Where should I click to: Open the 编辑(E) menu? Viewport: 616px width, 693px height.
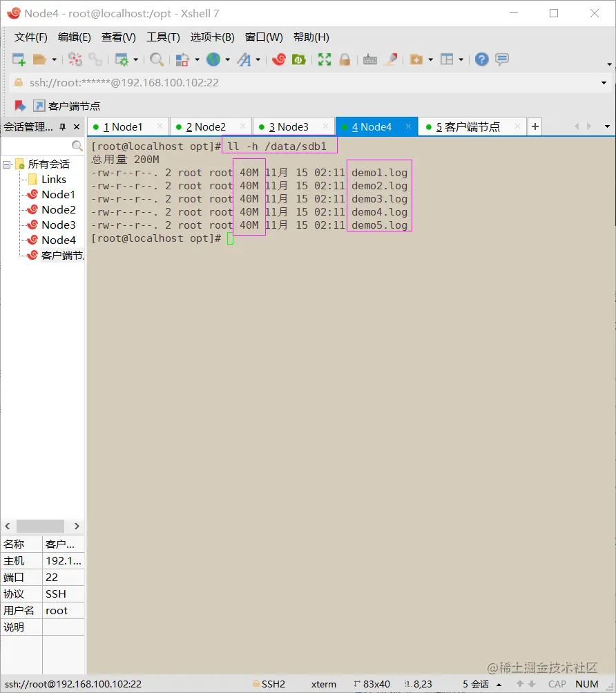coord(75,37)
